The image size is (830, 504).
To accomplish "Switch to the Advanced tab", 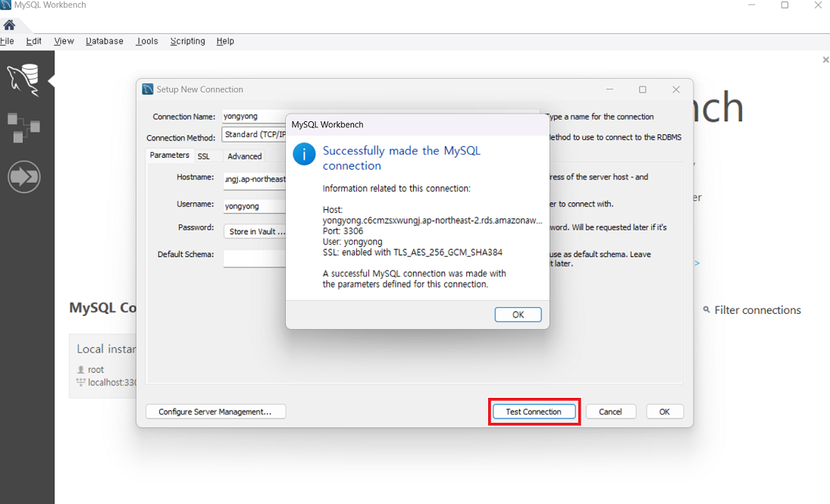I will coord(245,156).
